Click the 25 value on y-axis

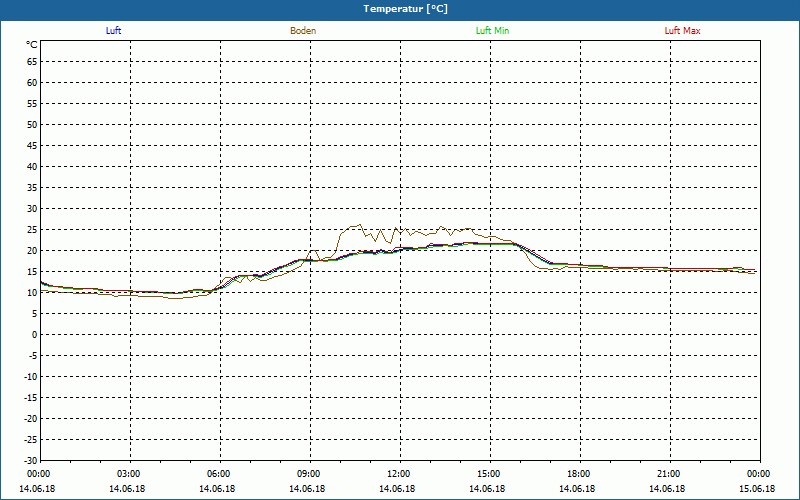pos(32,230)
